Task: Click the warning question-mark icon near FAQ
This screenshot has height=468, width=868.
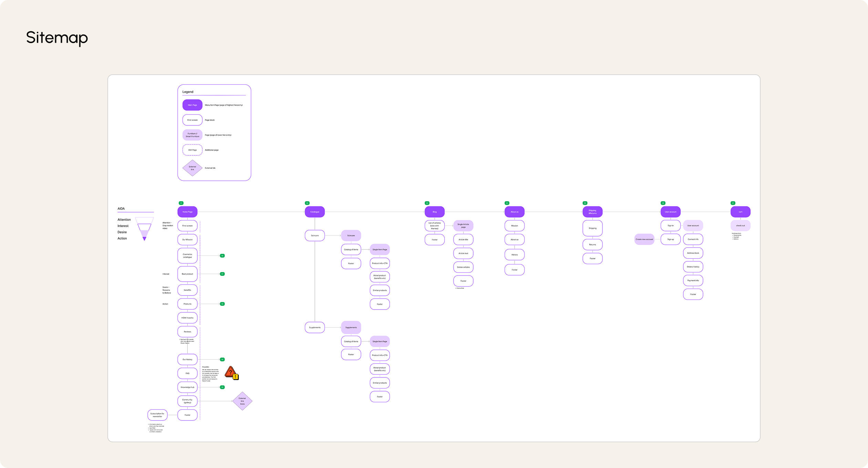Action: (x=231, y=373)
